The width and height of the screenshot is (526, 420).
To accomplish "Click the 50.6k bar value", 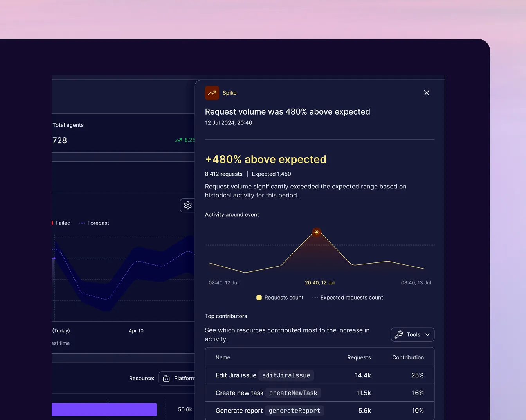I will coord(185,409).
